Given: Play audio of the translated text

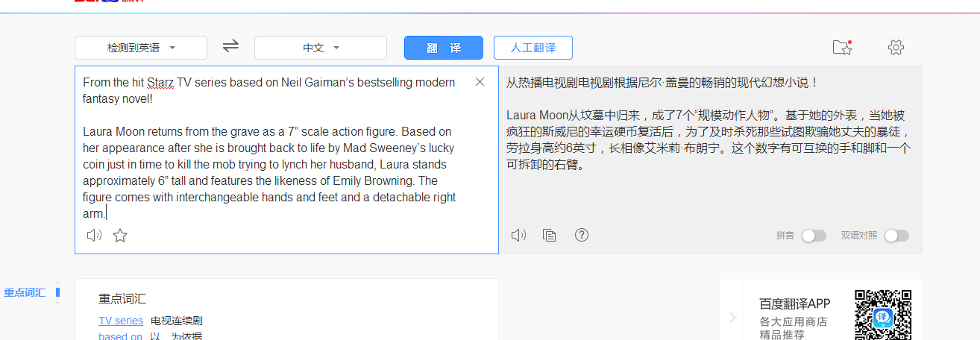Looking at the screenshot, I should coord(518,236).
